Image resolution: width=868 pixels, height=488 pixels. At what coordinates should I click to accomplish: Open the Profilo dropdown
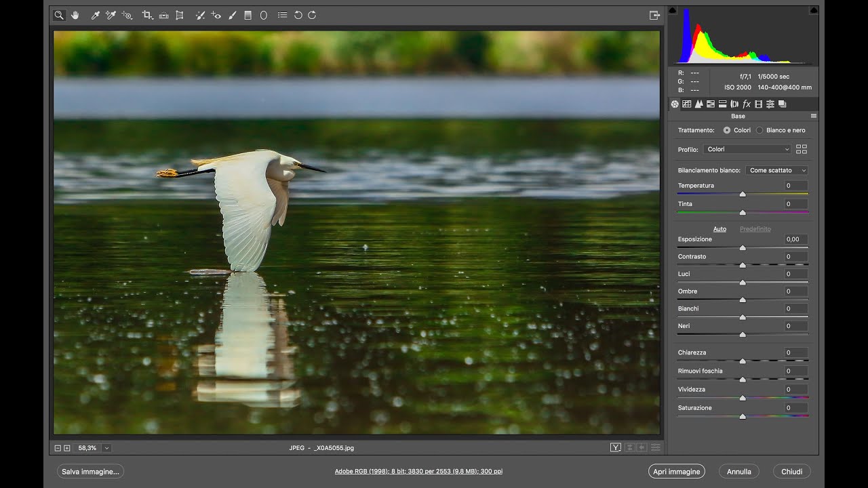point(747,149)
